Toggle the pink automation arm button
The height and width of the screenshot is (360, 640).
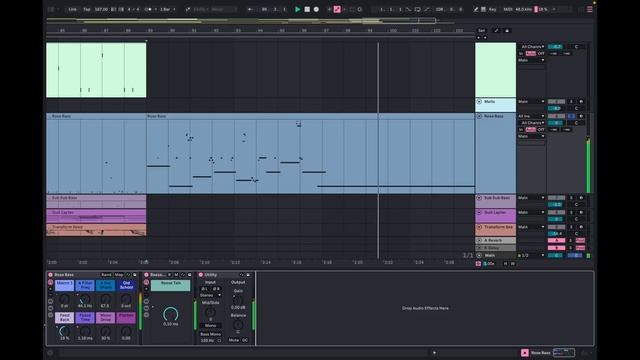point(337,9)
